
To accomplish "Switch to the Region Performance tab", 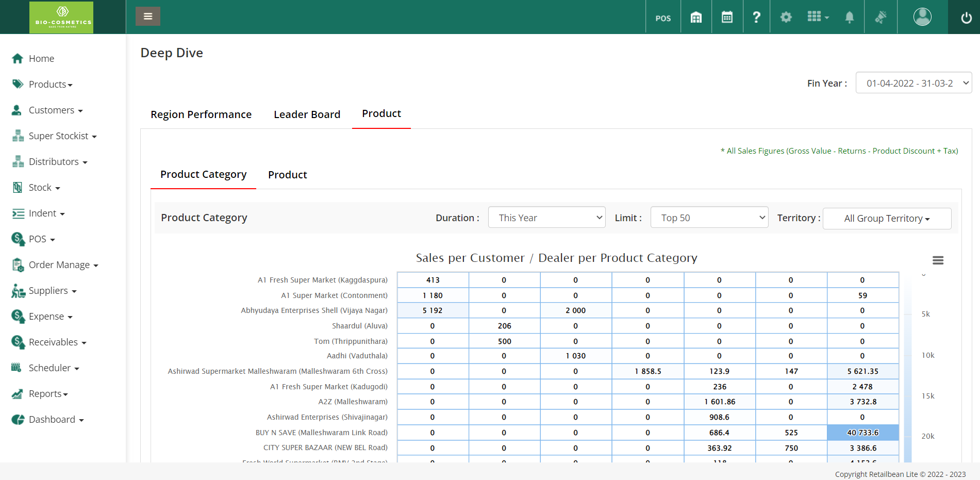I will (201, 114).
